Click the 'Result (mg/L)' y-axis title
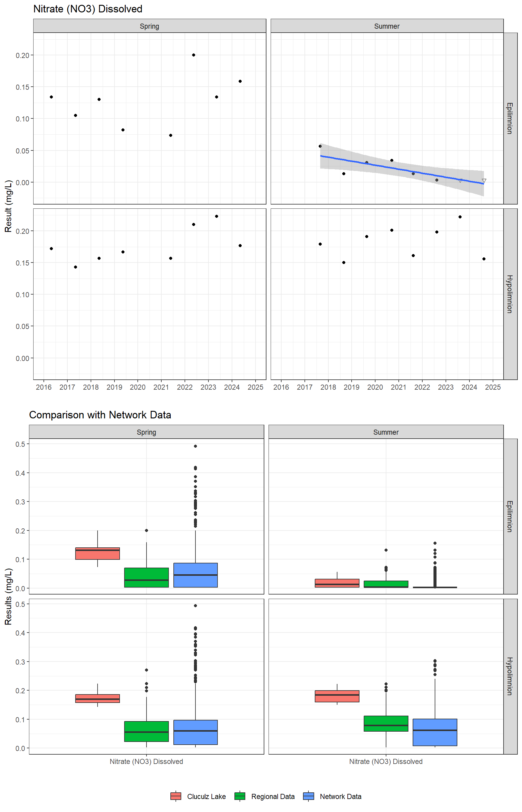The height and width of the screenshot is (812, 522). (x=8, y=206)
